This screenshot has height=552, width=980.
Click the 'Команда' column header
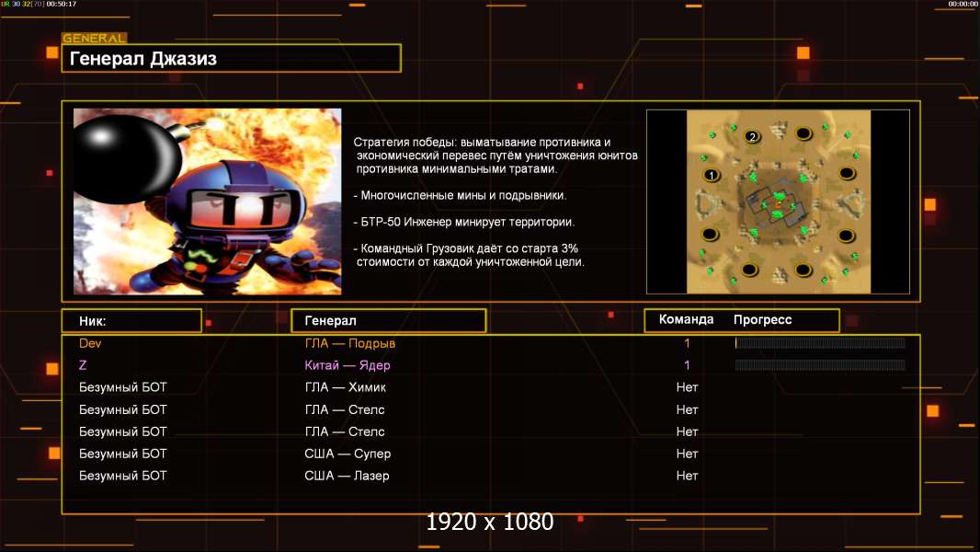tap(686, 319)
